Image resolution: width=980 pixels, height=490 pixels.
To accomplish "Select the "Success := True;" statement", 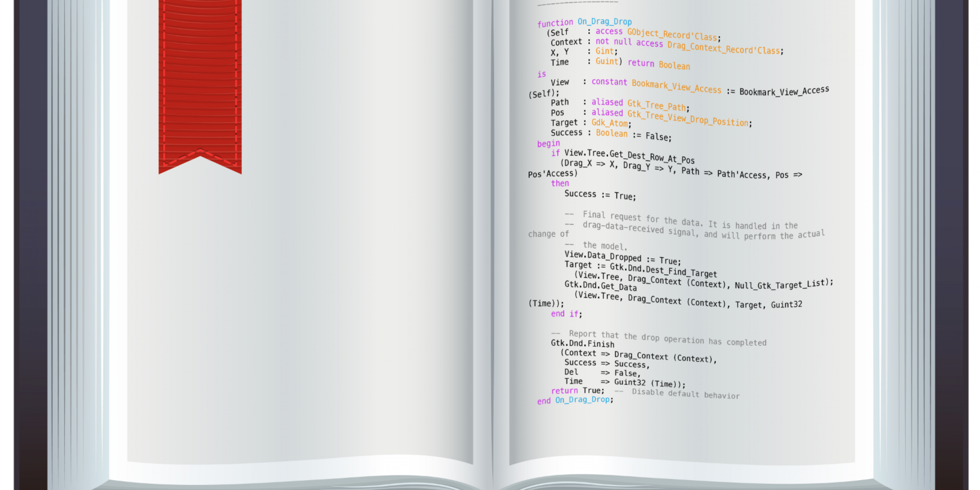I will (x=600, y=195).
